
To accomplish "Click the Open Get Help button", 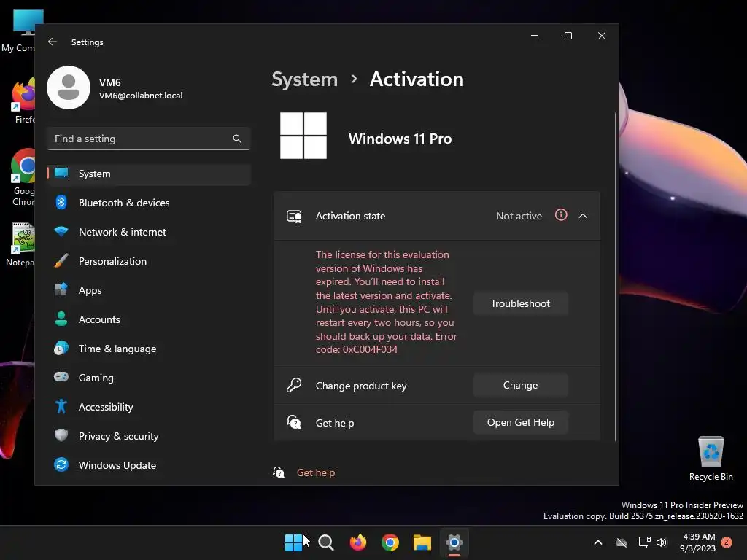I will [x=520, y=422].
